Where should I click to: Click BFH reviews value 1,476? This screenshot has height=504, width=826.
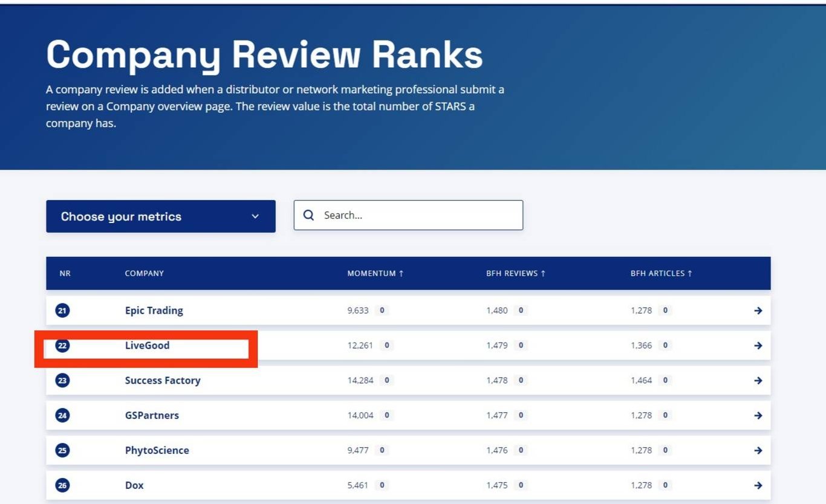497,451
